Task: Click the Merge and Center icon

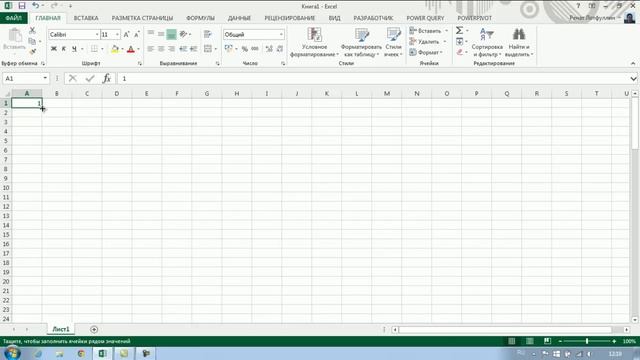Action: [208, 49]
